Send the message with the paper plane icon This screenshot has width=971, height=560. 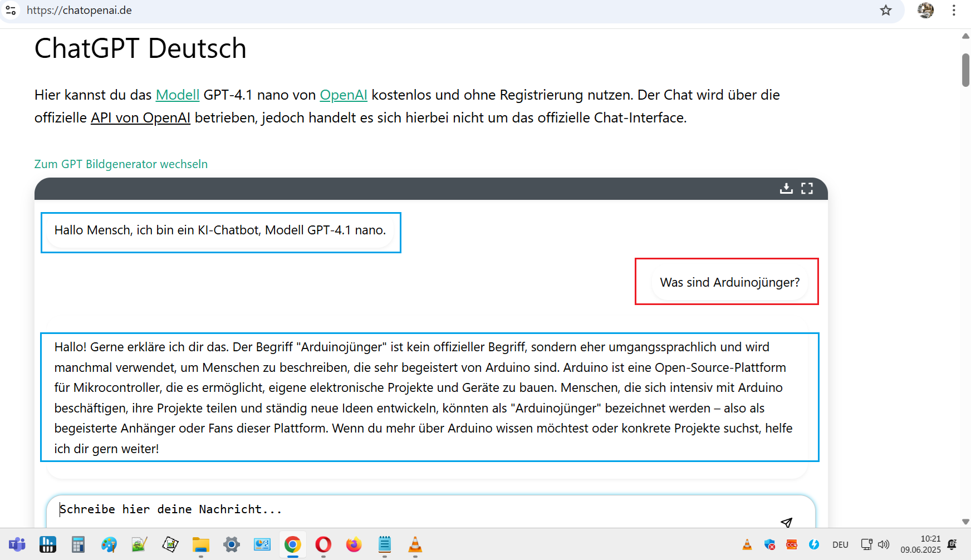(786, 522)
